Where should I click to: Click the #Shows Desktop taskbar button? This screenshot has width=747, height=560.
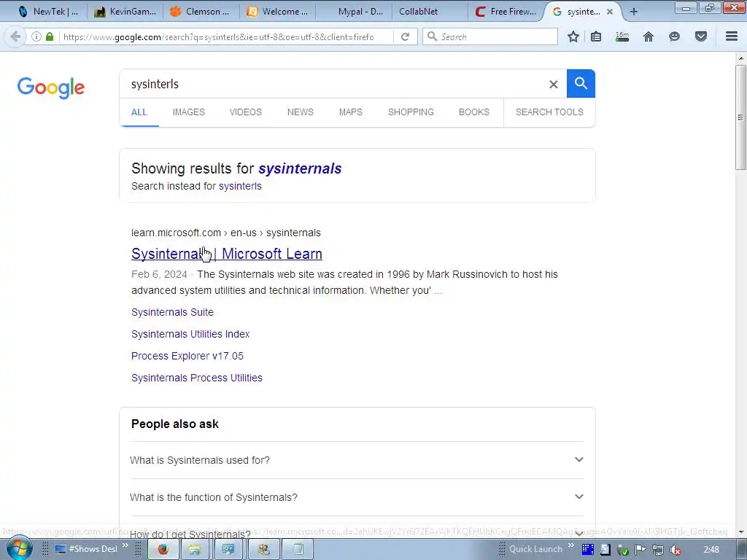pos(87,549)
